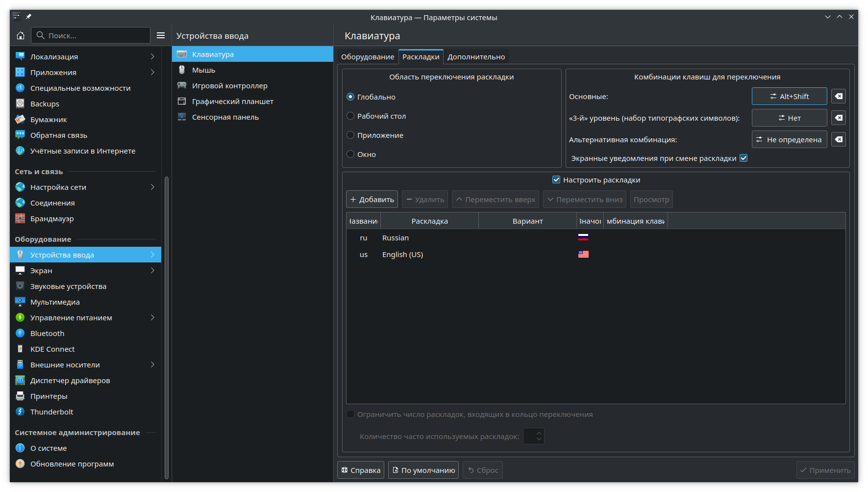Click the accessibility (Специальные возможности) icon
This screenshot has height=492, width=868.
coord(20,88)
